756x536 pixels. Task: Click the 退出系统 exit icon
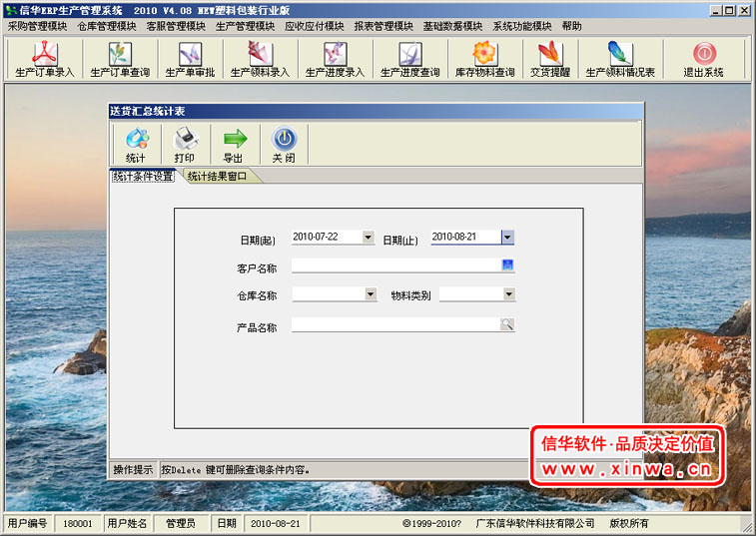point(703,59)
